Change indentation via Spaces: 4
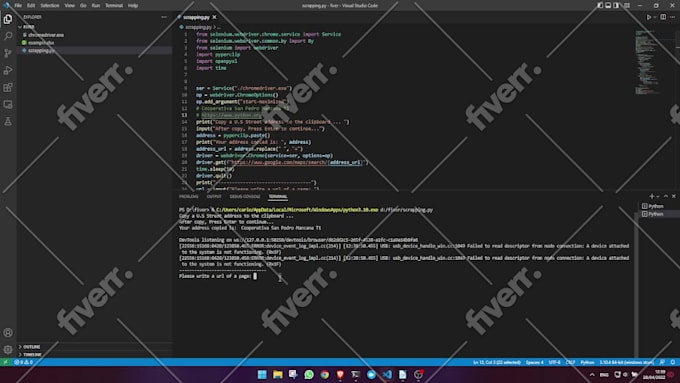This screenshot has height=383, width=680. click(534, 362)
